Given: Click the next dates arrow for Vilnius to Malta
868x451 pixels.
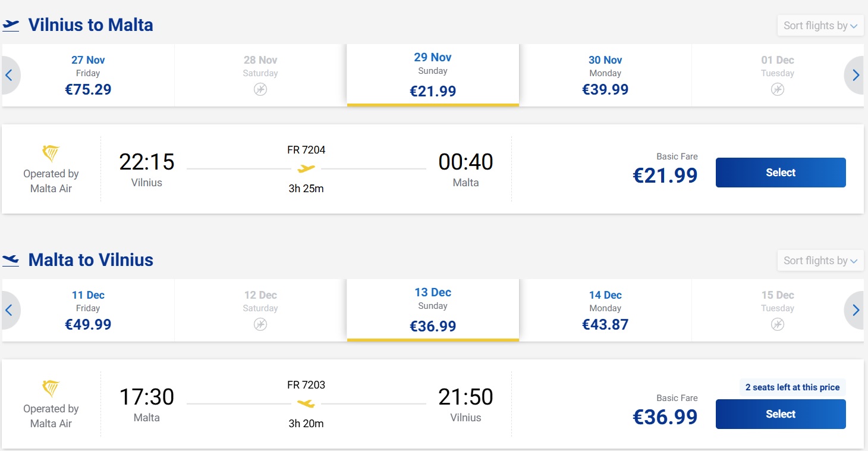Looking at the screenshot, I should tap(855, 75).
